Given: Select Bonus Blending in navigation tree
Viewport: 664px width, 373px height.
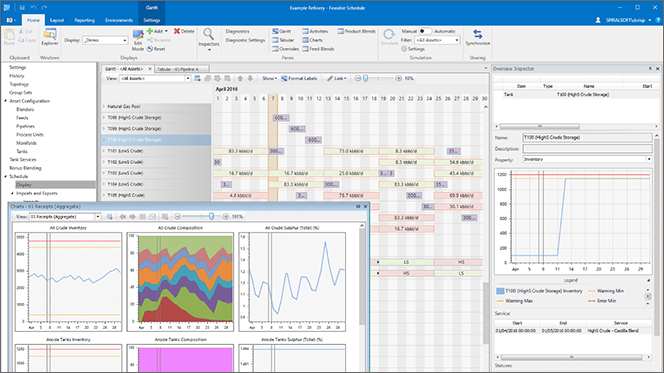Looking at the screenshot, I should [x=25, y=168].
